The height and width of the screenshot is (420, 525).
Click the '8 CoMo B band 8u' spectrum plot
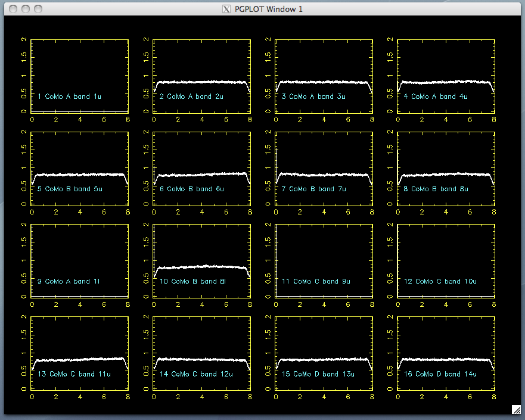click(x=446, y=168)
